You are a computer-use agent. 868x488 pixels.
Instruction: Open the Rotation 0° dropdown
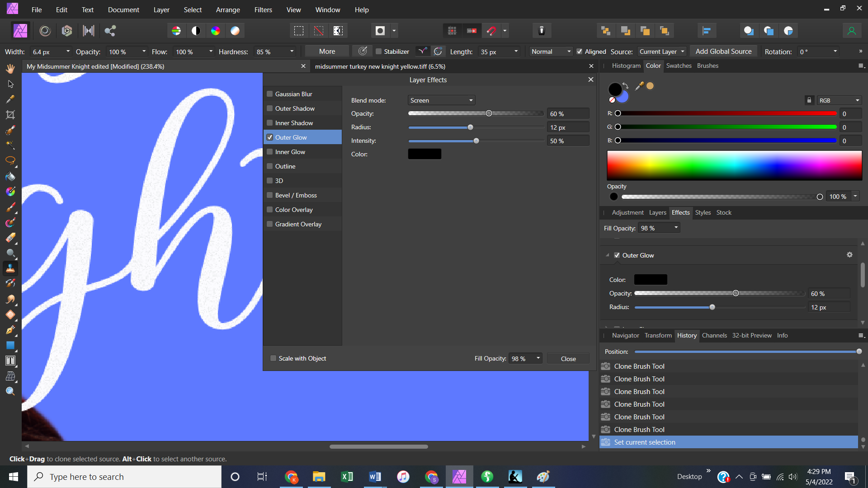(835, 52)
